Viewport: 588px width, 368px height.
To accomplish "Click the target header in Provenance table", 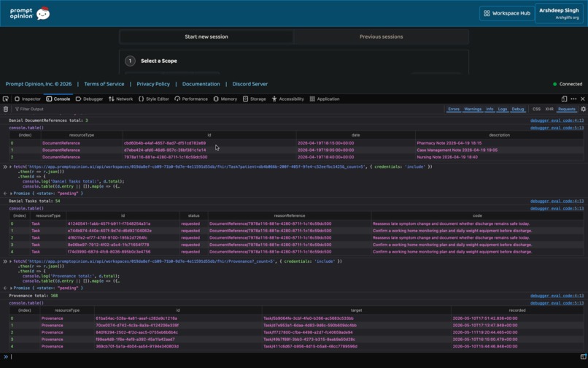I will (x=356, y=310).
